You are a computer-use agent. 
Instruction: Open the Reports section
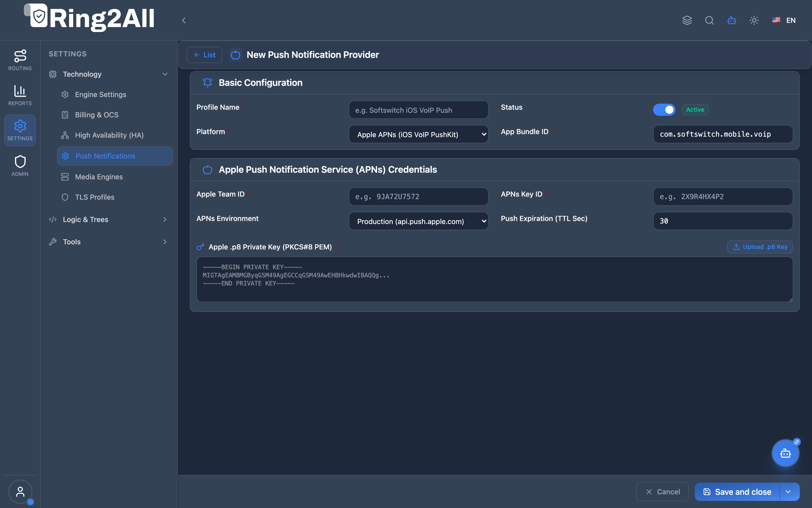pos(20,96)
